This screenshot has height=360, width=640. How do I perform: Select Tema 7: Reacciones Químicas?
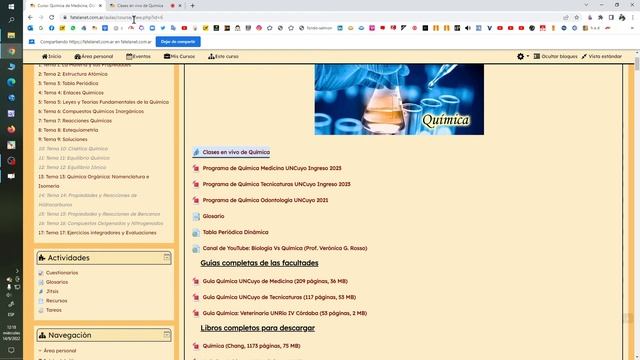75,121
